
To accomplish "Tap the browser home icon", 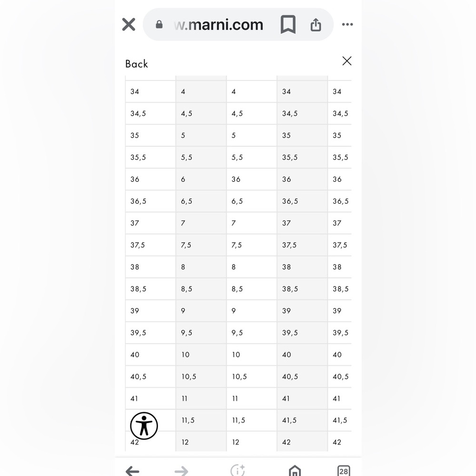I will 295,471.
